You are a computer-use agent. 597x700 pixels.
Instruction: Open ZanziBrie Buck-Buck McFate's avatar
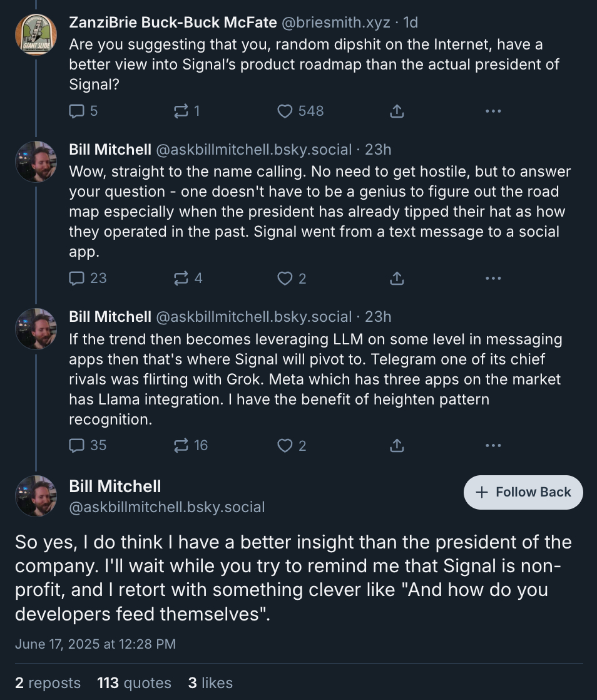pyautogui.click(x=36, y=34)
